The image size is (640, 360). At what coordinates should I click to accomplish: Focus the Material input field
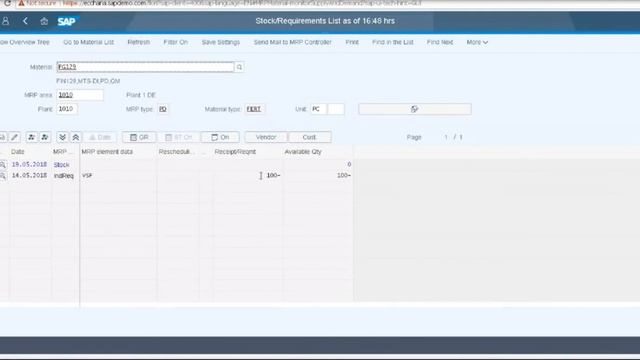coord(145,67)
